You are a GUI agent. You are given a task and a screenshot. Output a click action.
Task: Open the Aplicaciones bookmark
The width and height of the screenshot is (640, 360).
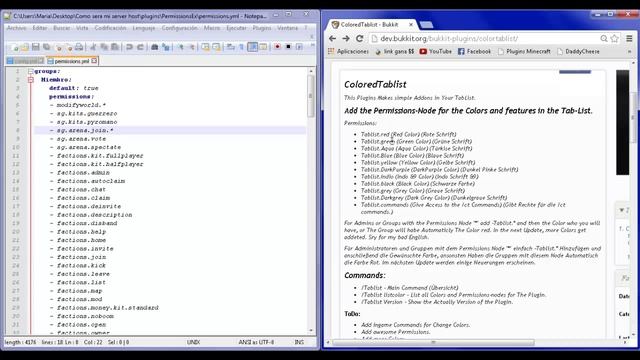click(348, 51)
